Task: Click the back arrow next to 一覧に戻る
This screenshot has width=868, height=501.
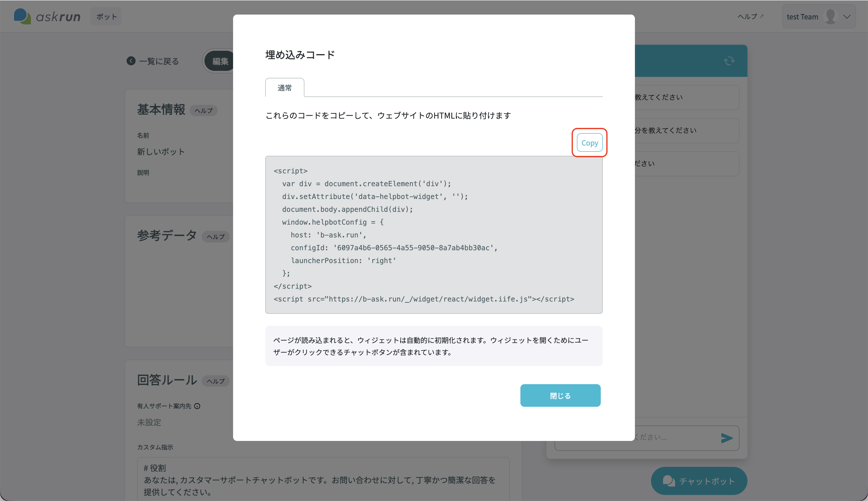Action: (131, 61)
